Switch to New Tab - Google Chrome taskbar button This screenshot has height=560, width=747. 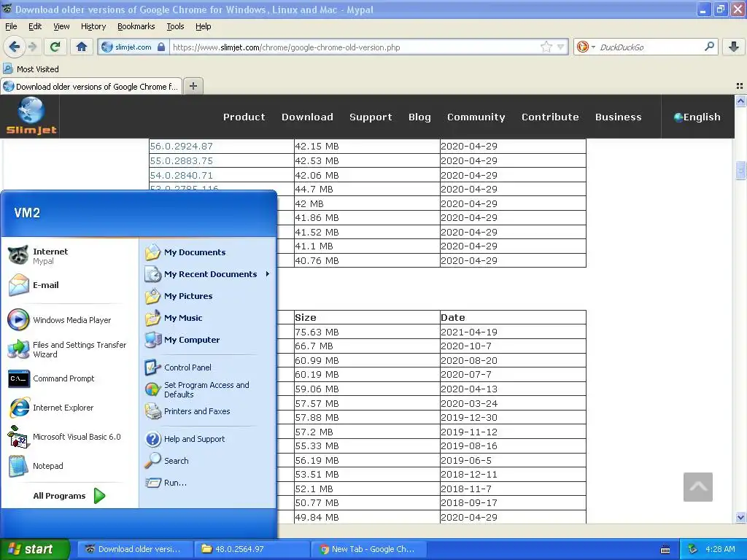(x=368, y=549)
